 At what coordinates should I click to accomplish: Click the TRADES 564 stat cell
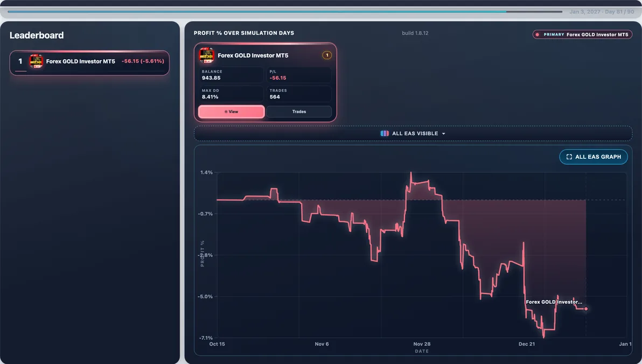click(299, 94)
